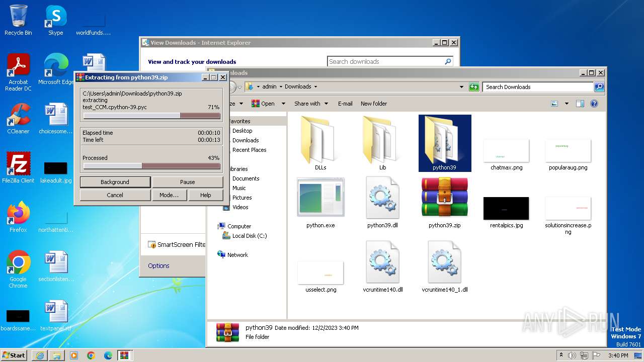Expand Open button dropdown arrow
The image size is (644, 362).
click(283, 104)
